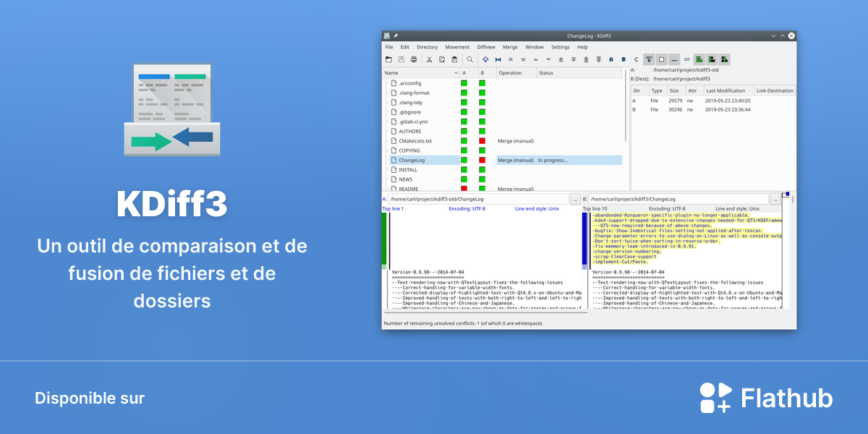
Task: Go to next conflict (double down arrow)
Action: 574,59
